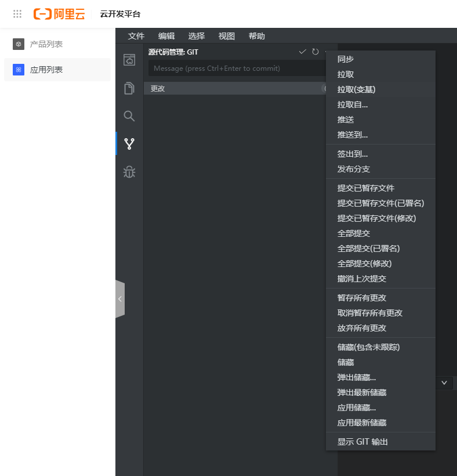Select 拉取(变基) menu entry
457x476 pixels.
pos(380,89)
